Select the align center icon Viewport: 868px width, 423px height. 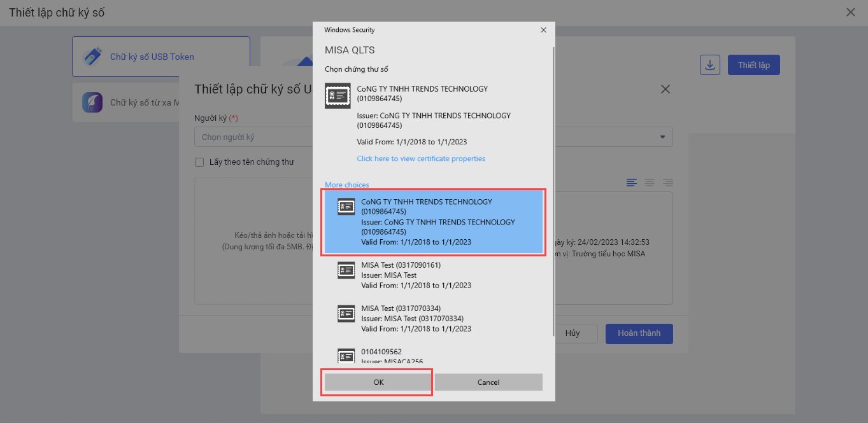pyautogui.click(x=650, y=183)
